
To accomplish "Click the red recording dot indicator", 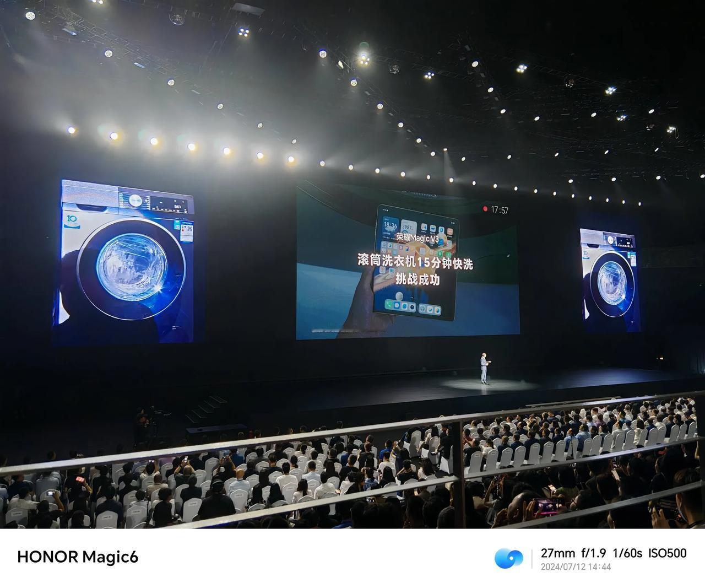I will 485,209.
